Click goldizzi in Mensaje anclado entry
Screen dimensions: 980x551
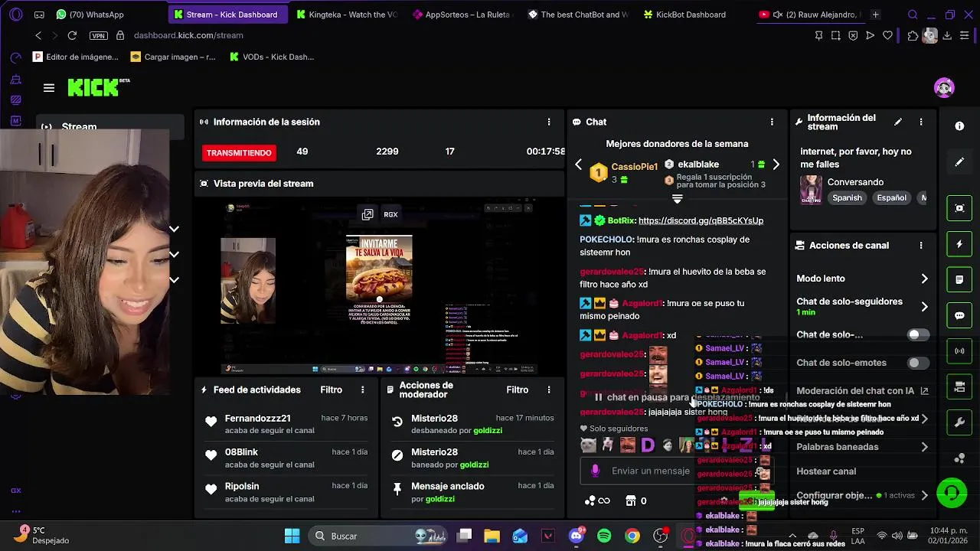(x=440, y=499)
